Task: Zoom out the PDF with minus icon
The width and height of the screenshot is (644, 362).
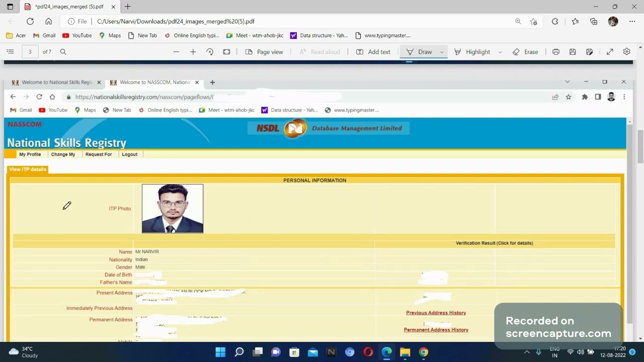Action: coord(176,52)
